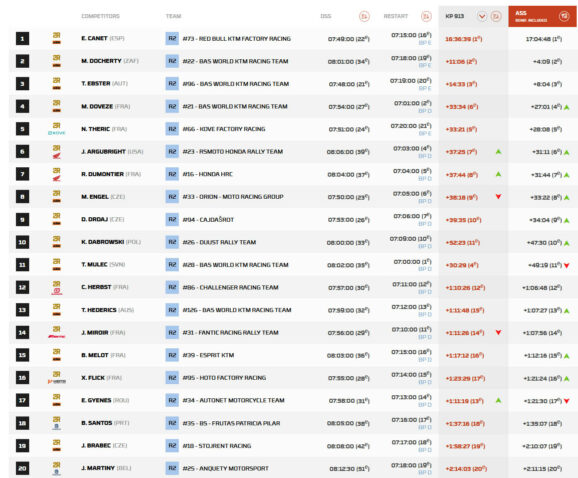This screenshot has width=578, height=478.
Task: Click the TEAM column header
Action: point(173,16)
